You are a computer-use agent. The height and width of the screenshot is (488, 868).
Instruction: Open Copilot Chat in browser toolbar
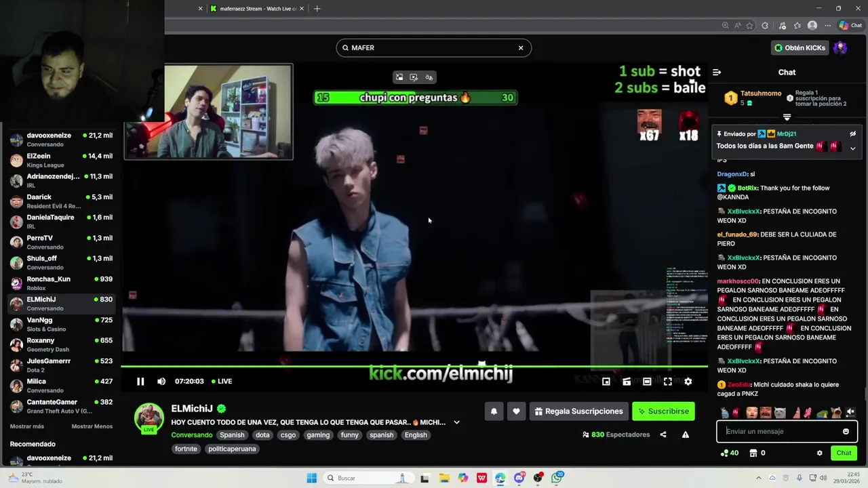850,26
